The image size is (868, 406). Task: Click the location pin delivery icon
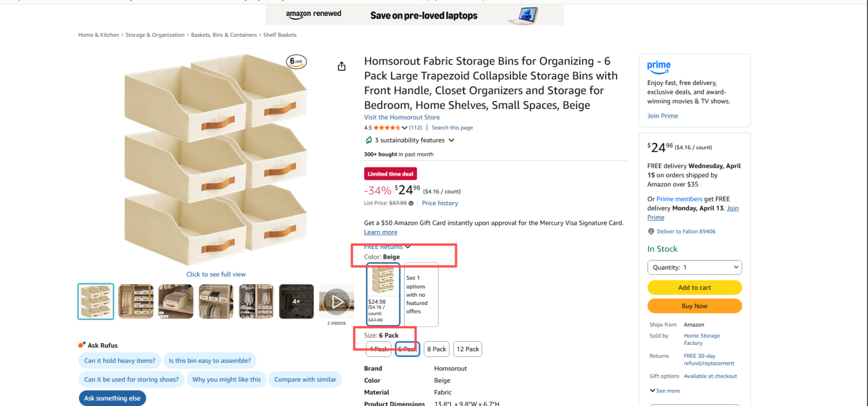[x=651, y=232]
